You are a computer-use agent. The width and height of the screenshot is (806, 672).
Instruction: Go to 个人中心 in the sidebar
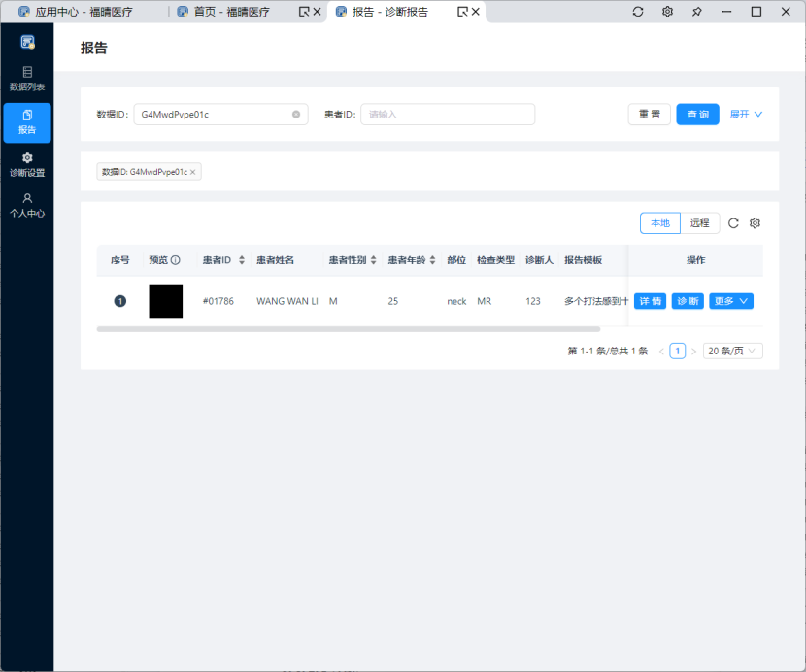point(27,205)
